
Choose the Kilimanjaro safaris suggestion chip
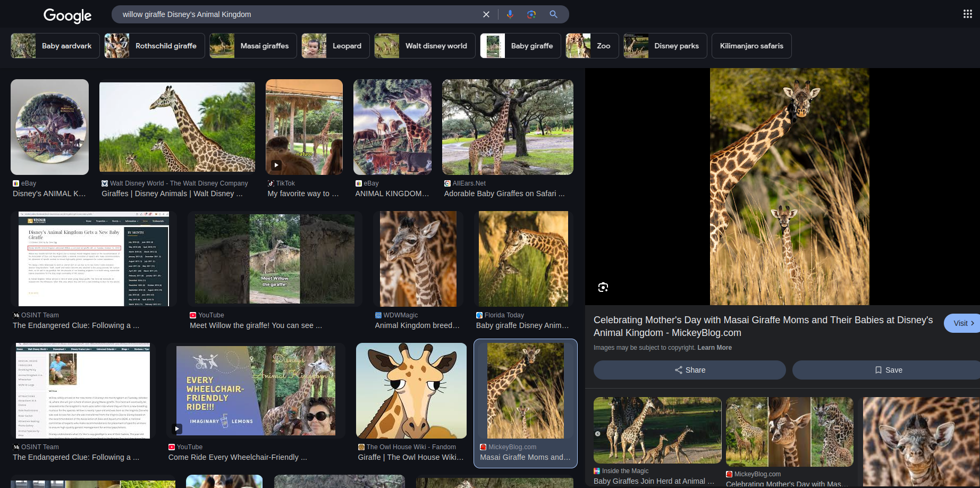tap(751, 46)
